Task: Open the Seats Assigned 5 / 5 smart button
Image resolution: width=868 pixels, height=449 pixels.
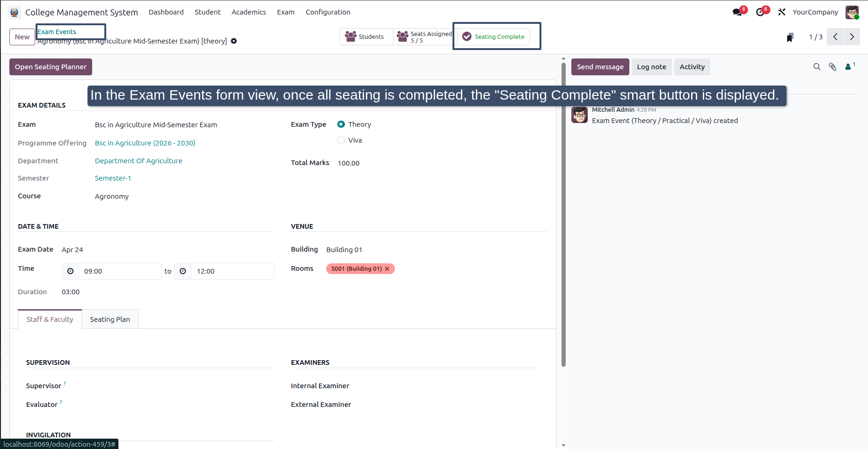Action: (x=424, y=36)
